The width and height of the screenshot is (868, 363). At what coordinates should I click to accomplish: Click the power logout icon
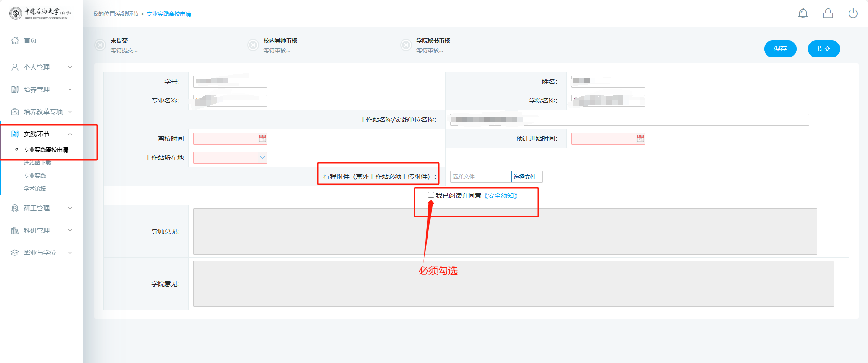click(x=853, y=13)
